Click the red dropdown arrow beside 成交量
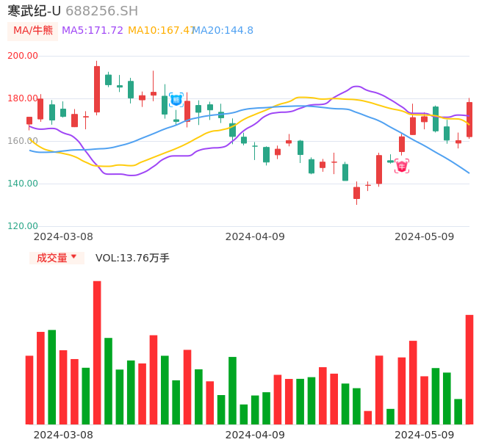 pyautogui.click(x=73, y=257)
